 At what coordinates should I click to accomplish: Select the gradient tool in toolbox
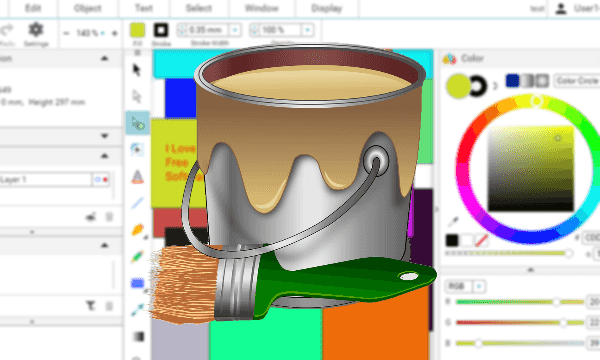[138, 336]
